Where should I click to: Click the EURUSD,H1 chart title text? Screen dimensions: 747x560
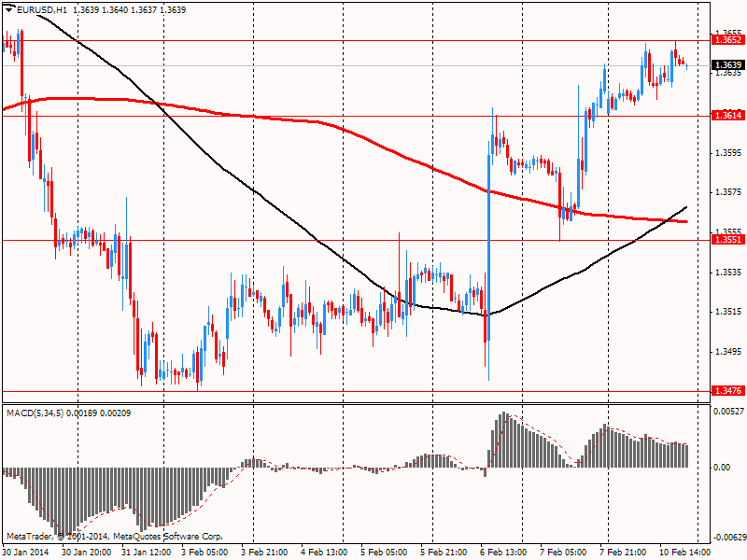coord(42,9)
